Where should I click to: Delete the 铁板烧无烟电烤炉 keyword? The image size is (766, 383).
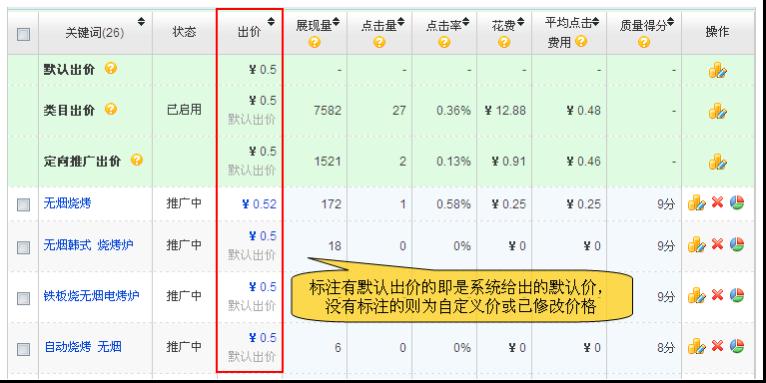click(x=717, y=295)
